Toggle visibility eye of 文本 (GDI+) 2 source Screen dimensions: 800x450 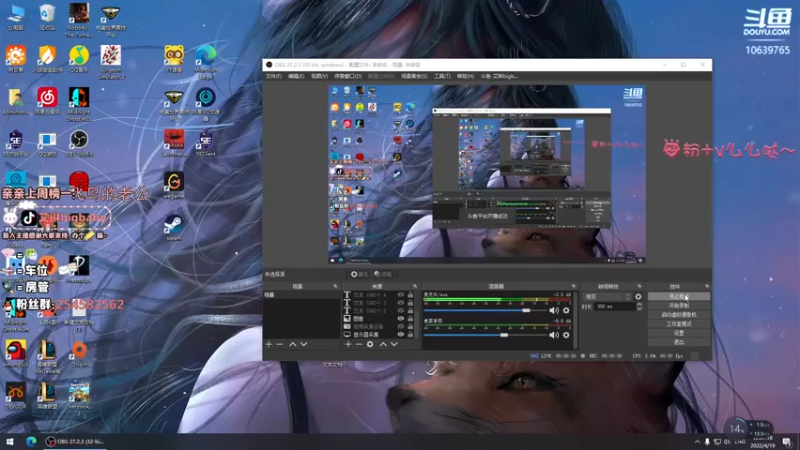tap(401, 311)
